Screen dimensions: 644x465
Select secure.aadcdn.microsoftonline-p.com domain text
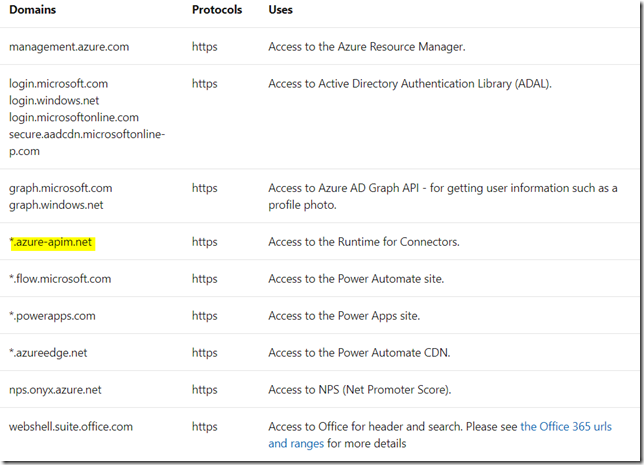click(87, 143)
